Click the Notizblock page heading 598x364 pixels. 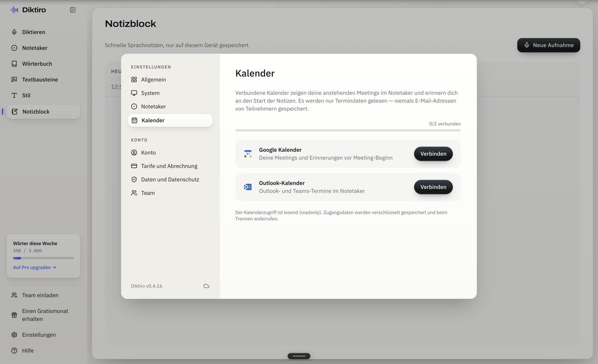pyautogui.click(x=130, y=24)
